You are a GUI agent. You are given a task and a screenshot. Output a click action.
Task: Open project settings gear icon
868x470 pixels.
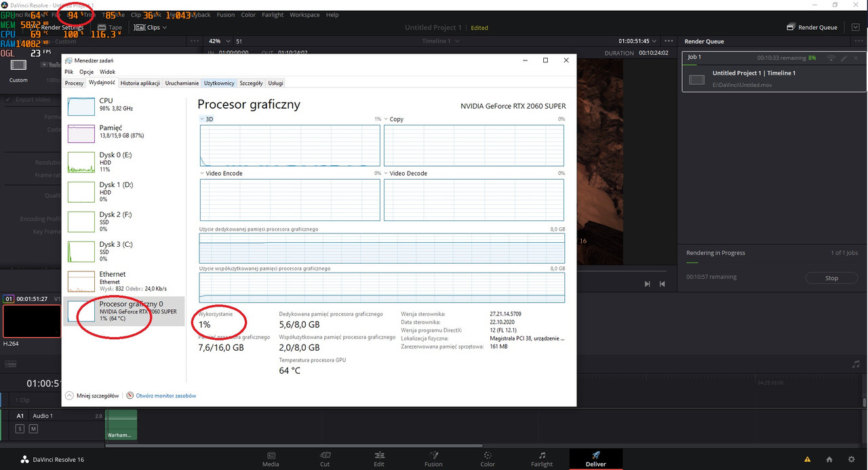851,459
